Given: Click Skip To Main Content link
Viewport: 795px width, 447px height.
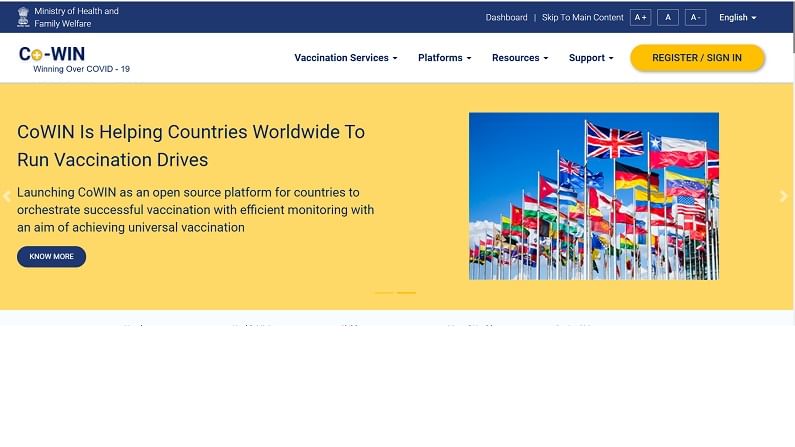Looking at the screenshot, I should pyautogui.click(x=583, y=17).
